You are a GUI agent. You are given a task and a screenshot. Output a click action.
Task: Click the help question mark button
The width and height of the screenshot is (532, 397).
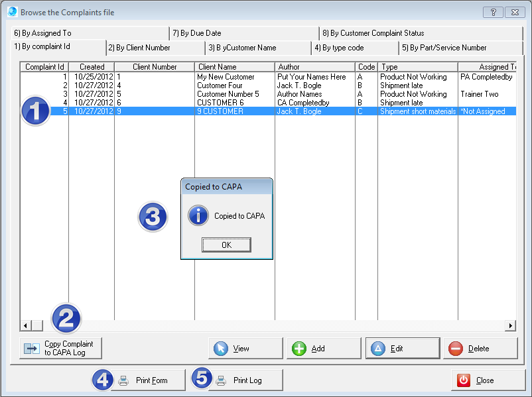(x=492, y=12)
